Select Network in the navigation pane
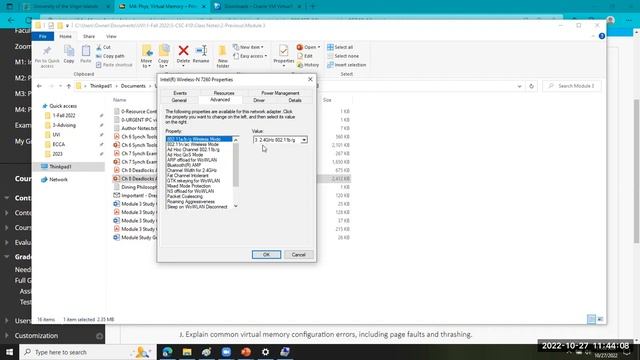640x360 pixels. tap(58, 180)
